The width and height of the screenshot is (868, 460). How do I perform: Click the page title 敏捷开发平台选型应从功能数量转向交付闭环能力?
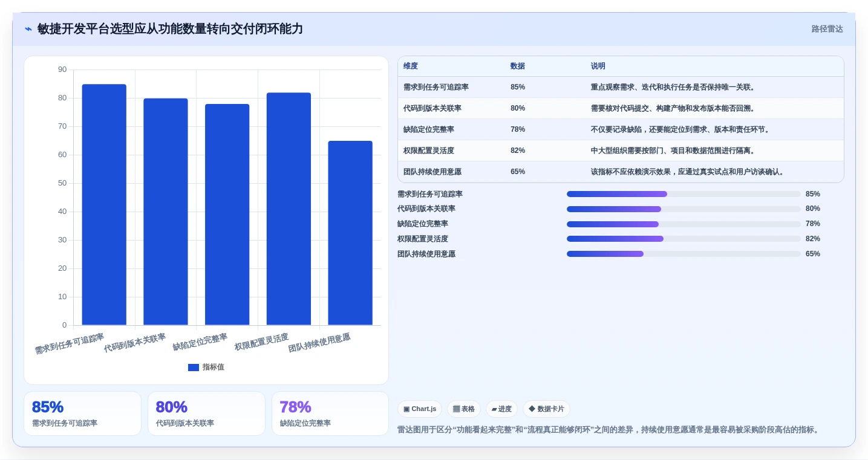[x=170, y=29]
